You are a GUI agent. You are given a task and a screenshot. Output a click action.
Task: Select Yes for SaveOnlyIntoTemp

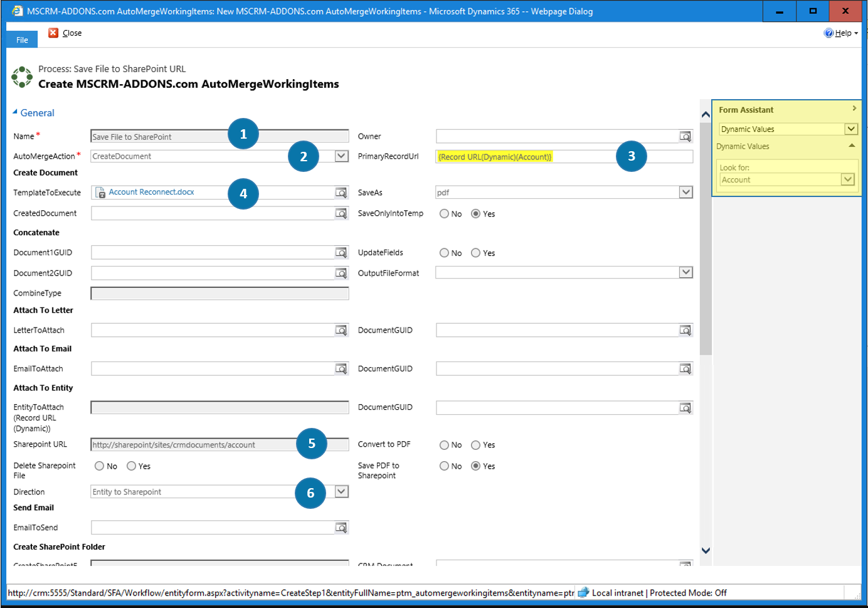coord(475,213)
